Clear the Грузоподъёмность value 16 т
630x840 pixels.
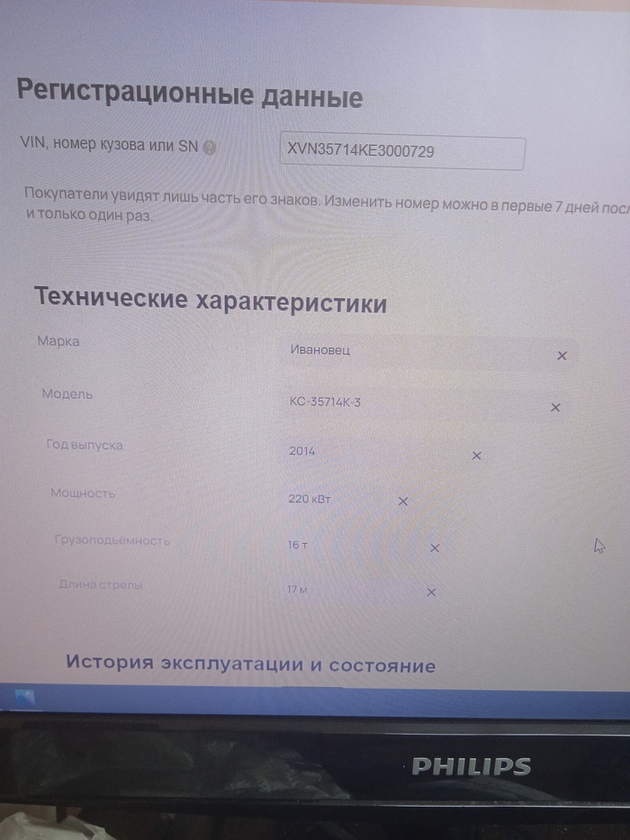tap(435, 547)
